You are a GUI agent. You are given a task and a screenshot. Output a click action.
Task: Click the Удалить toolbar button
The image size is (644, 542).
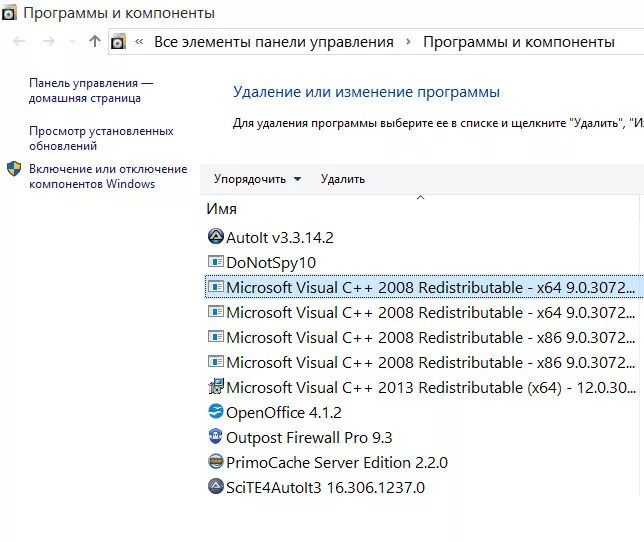tap(343, 179)
